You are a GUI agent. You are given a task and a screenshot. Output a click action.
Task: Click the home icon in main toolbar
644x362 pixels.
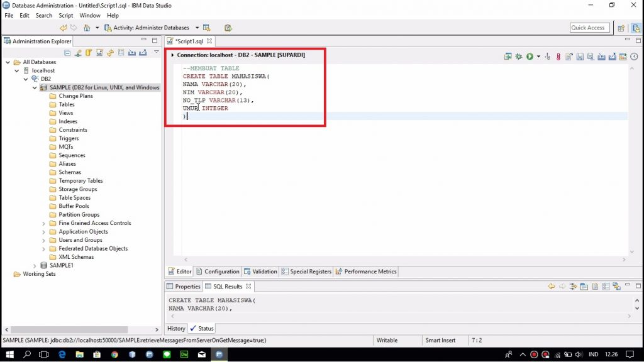[x=87, y=28]
